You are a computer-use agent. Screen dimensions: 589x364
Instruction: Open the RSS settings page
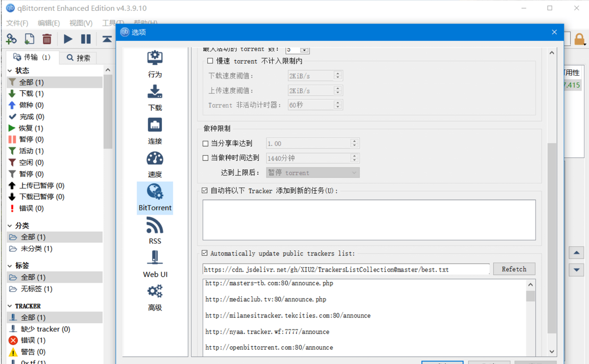point(155,231)
